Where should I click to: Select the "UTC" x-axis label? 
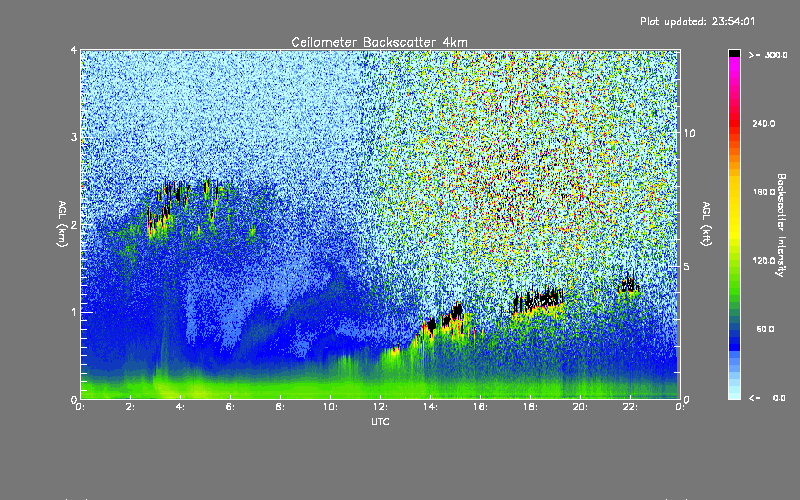(380, 421)
